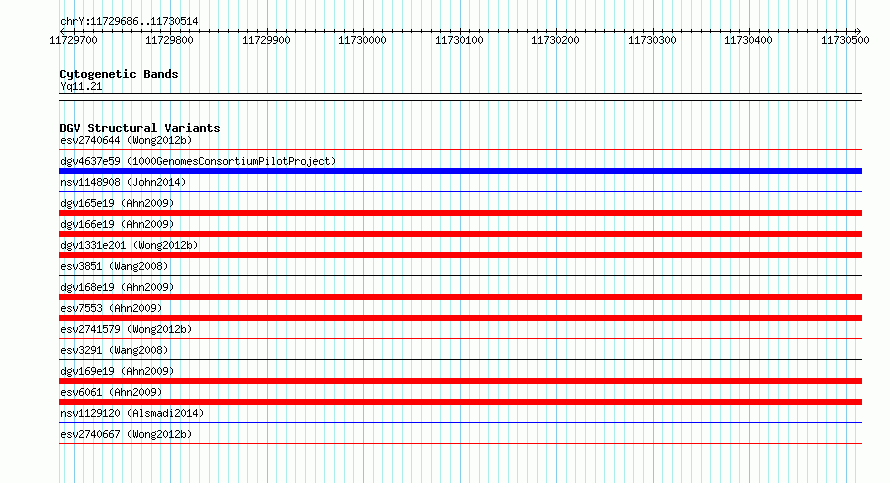Click the red bar under dgv165e19
The height and width of the screenshot is (483, 890).
pos(460,213)
